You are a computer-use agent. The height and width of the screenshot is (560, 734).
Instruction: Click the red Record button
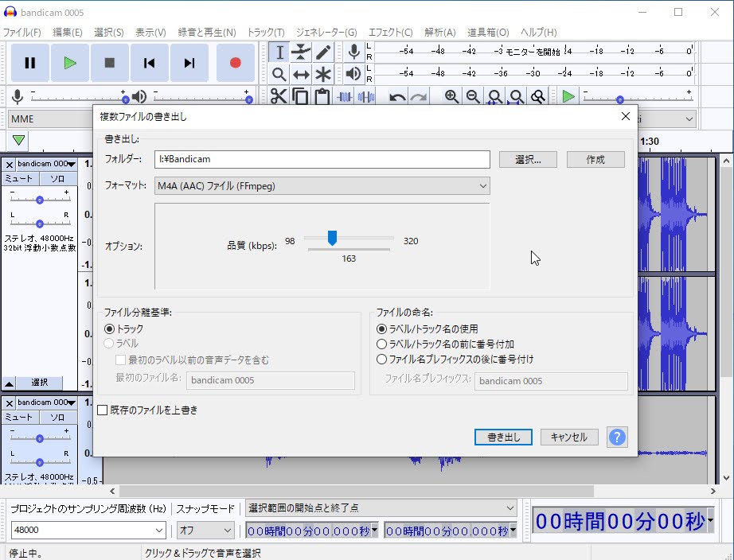tap(235, 63)
